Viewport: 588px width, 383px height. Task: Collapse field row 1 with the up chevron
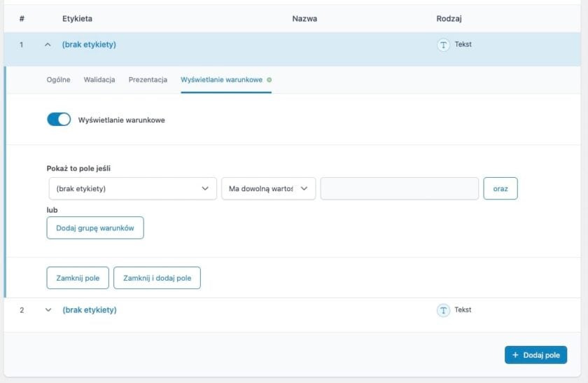48,45
